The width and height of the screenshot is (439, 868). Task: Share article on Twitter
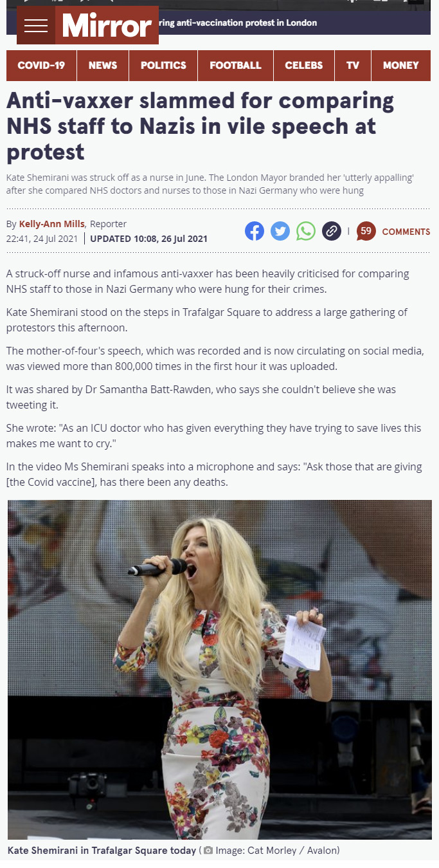pos(280,231)
